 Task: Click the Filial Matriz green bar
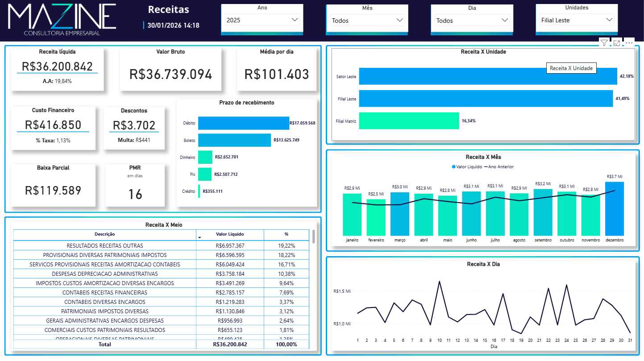pyautogui.click(x=409, y=120)
